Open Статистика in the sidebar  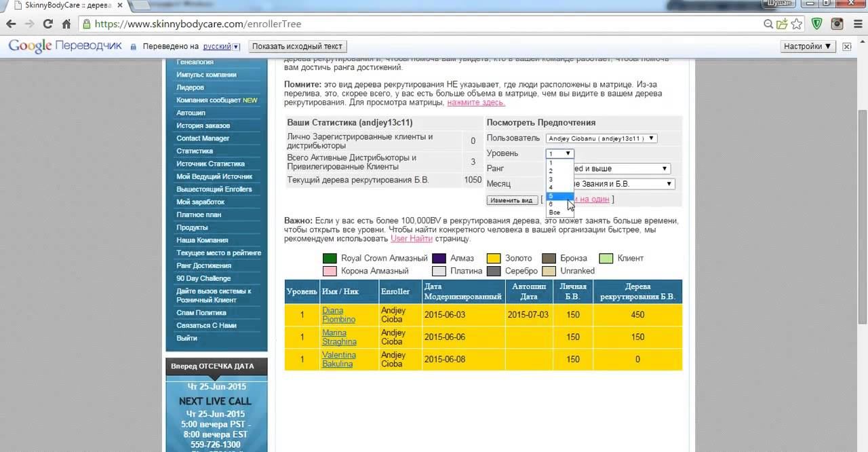(x=195, y=151)
